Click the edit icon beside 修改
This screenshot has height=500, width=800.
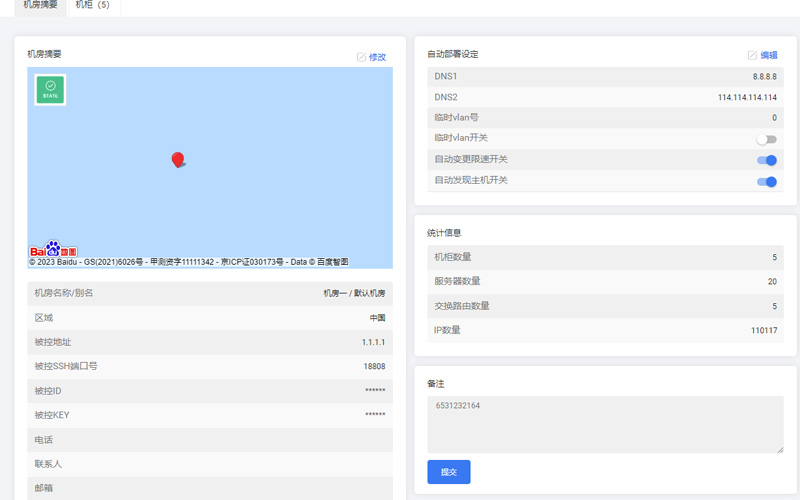tap(361, 57)
